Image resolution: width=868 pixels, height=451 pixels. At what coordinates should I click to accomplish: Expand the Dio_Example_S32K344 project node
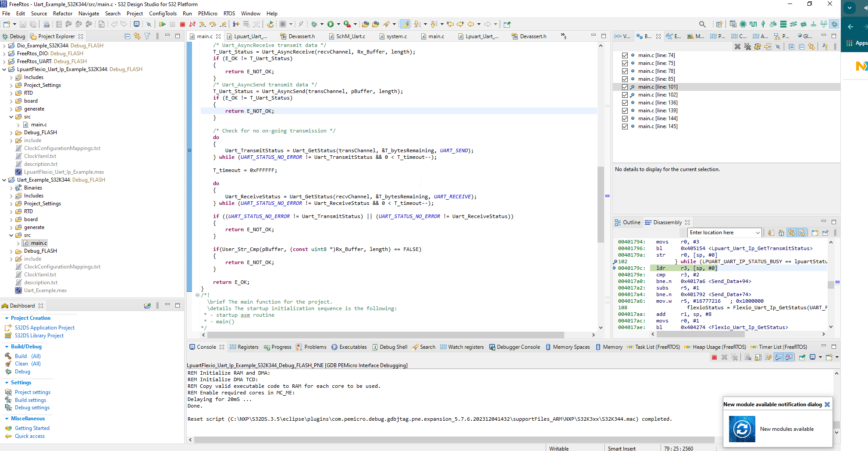tap(4, 46)
